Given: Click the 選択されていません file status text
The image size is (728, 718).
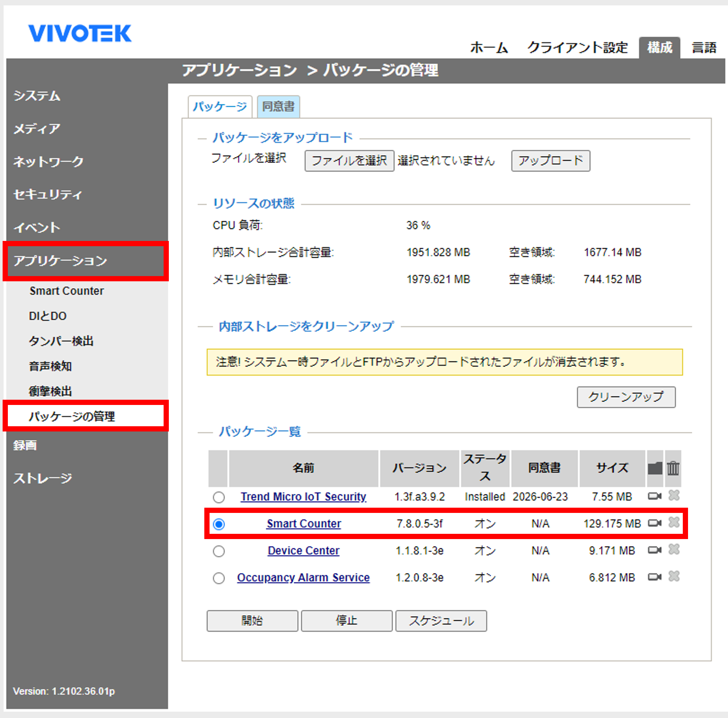Looking at the screenshot, I should tap(446, 161).
